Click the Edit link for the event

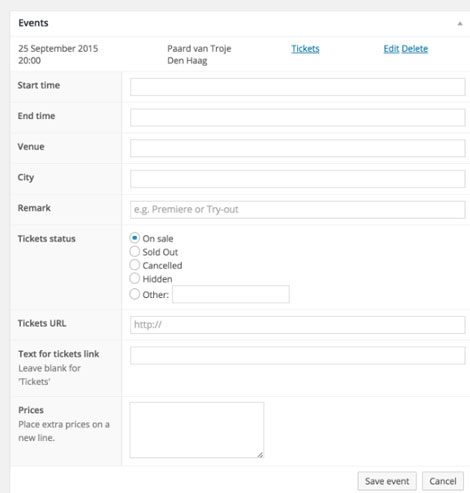[x=391, y=49]
